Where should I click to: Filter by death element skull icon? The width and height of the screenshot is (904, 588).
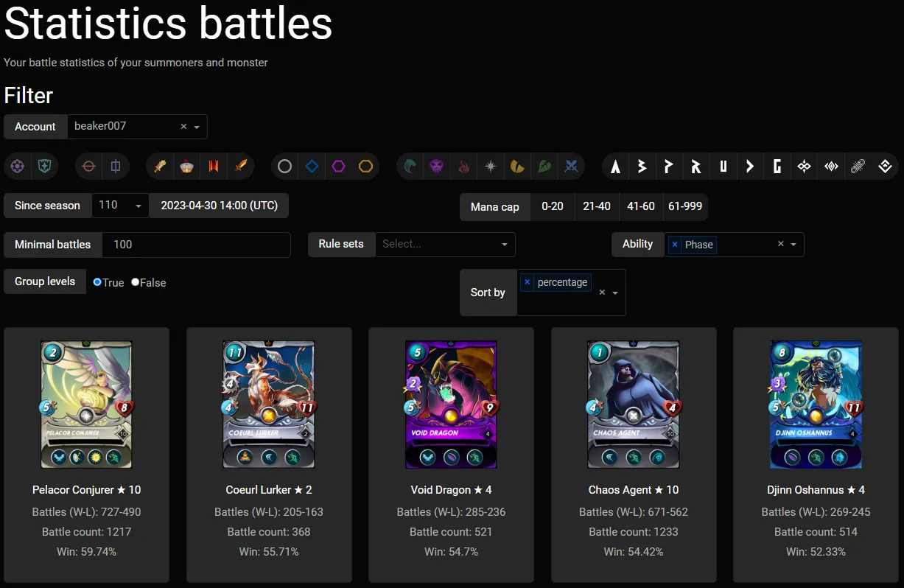point(437,167)
